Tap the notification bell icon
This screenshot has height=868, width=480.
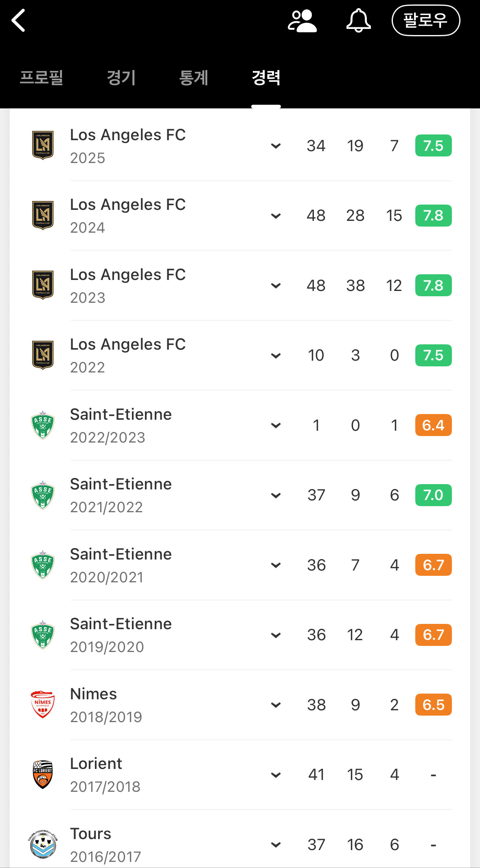point(358,21)
